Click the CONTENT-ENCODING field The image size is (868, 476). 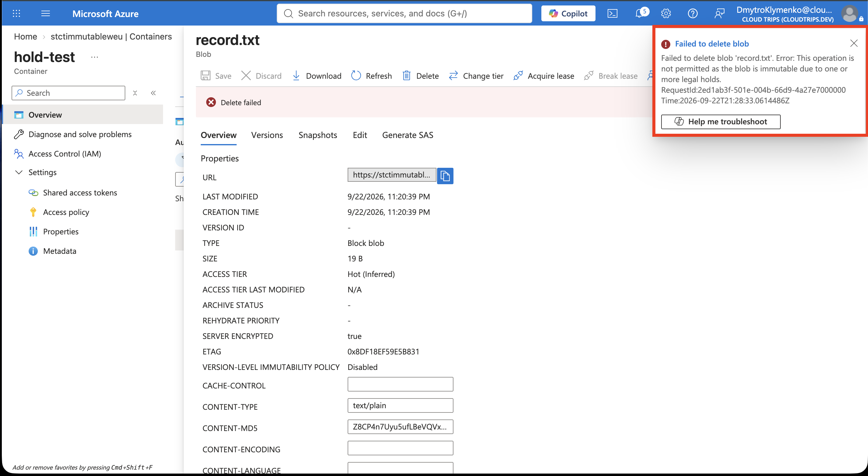[x=400, y=448]
